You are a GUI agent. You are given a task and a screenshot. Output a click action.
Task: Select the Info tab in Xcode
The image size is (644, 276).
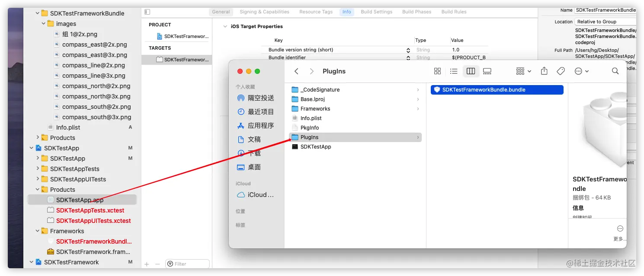click(347, 12)
